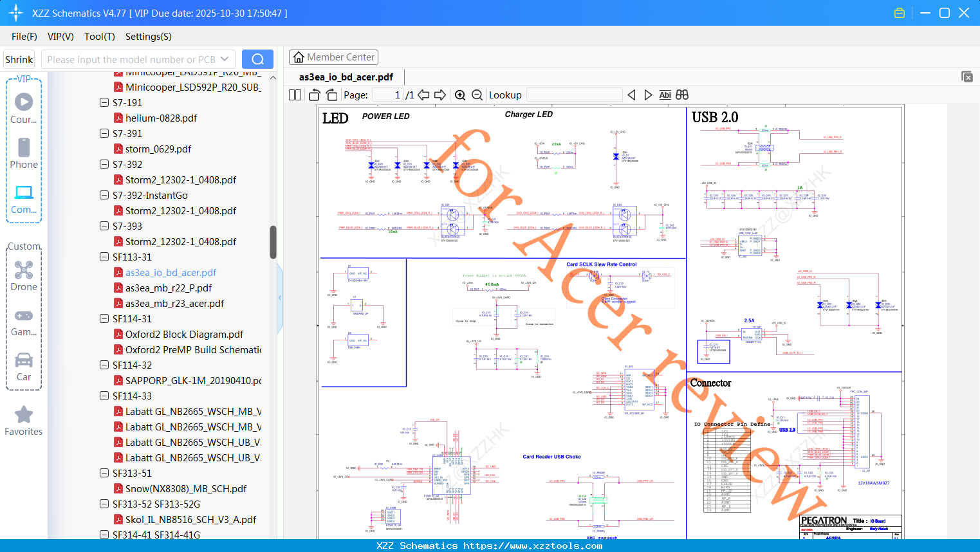The height and width of the screenshot is (552, 980).
Task: Collapse the SF113-31 folder
Action: click(104, 257)
